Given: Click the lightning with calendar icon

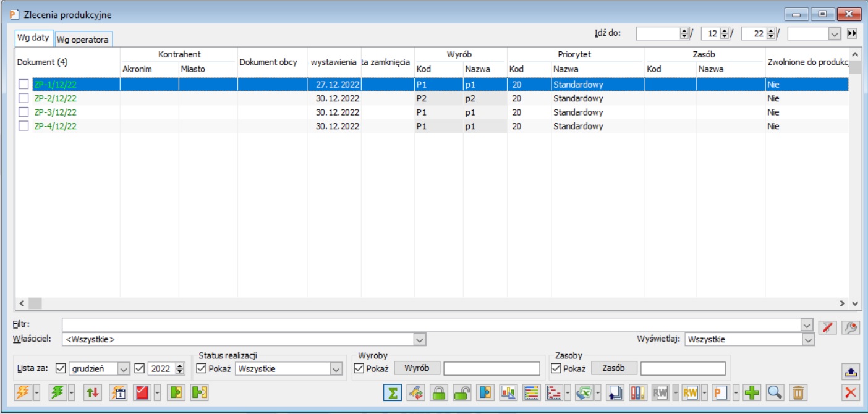Looking at the screenshot, I should pyautogui.click(x=117, y=392).
